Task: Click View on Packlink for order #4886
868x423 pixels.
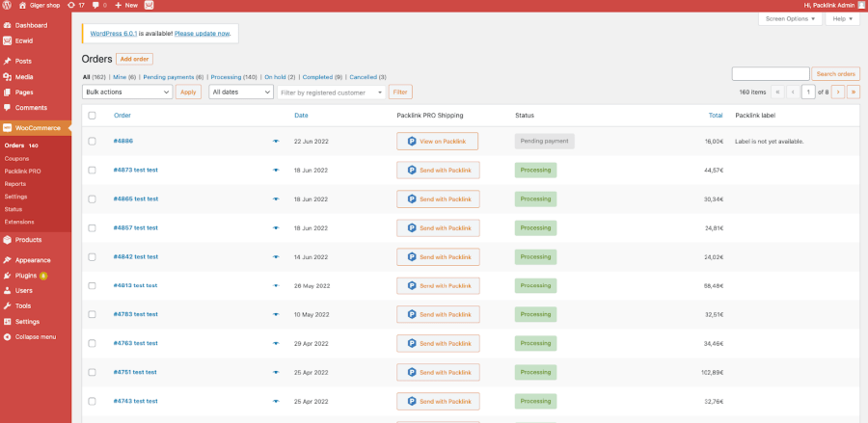Action: pyautogui.click(x=437, y=141)
